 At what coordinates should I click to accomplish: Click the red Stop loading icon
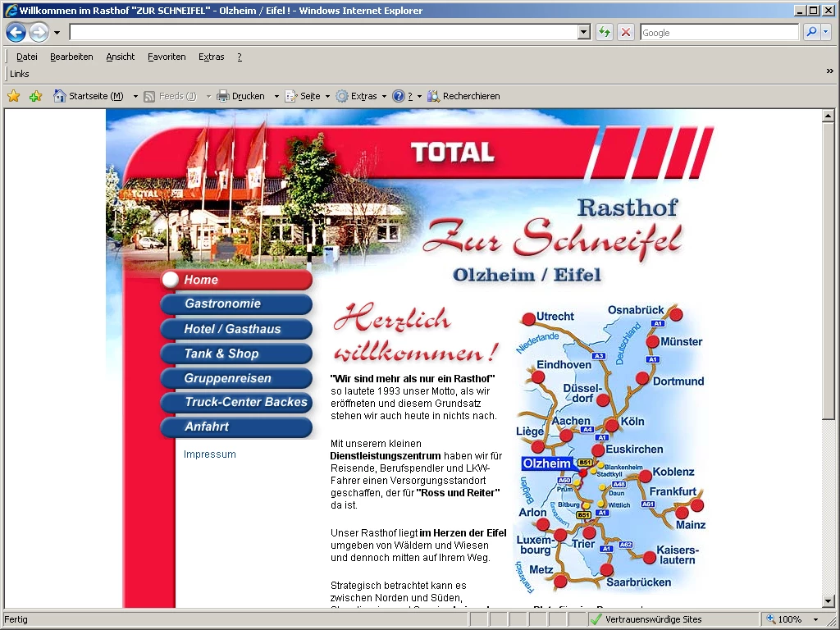click(x=626, y=32)
